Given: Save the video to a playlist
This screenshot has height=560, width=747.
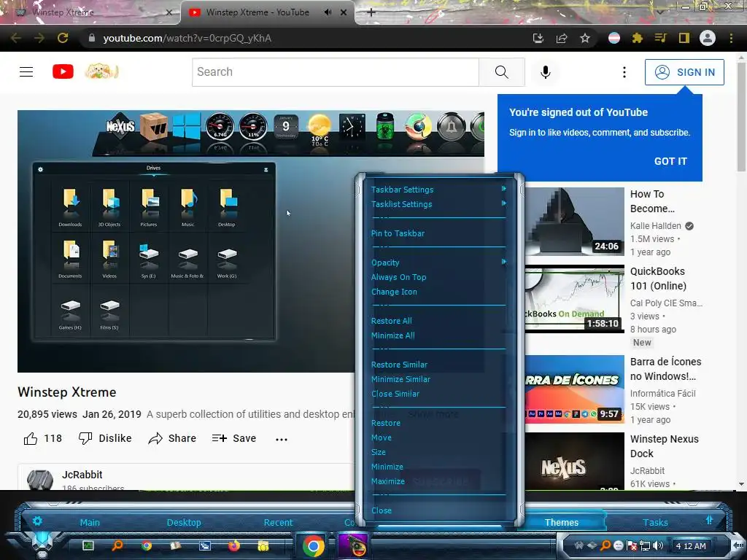Looking at the screenshot, I should point(234,438).
